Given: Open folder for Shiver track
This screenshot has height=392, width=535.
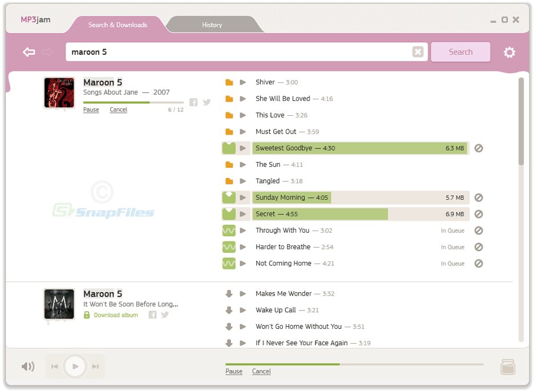Looking at the screenshot, I should [229, 82].
